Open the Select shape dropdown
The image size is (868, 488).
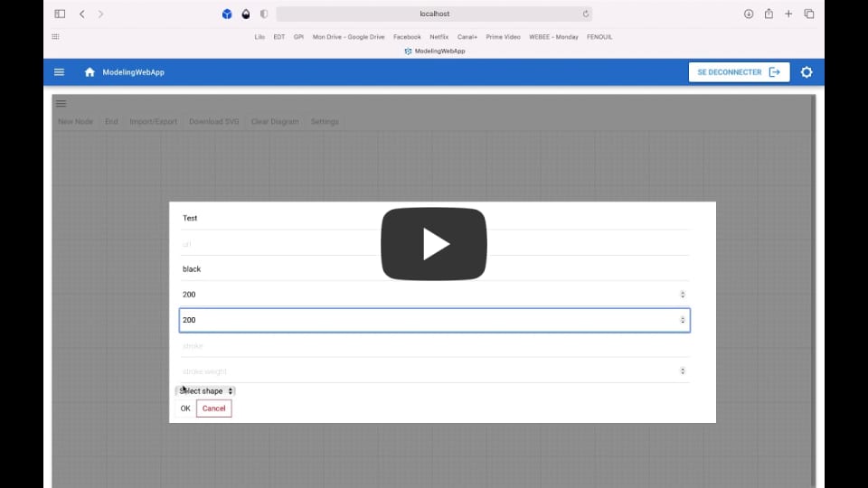click(x=205, y=391)
